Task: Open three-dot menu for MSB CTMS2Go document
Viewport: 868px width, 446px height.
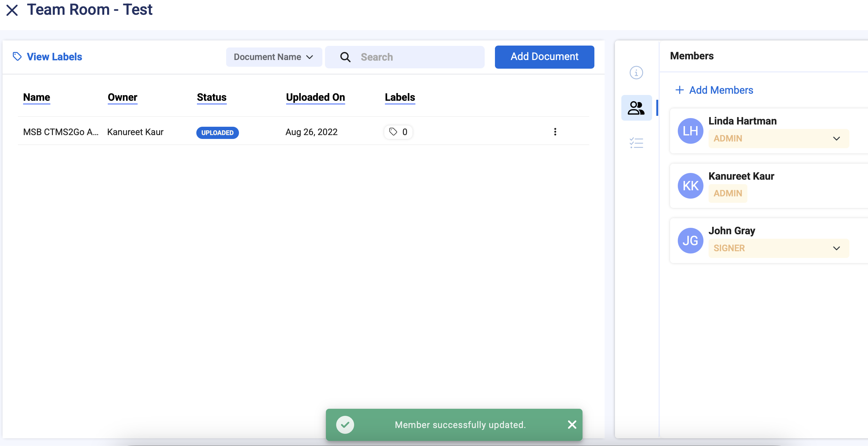Action: click(x=555, y=132)
